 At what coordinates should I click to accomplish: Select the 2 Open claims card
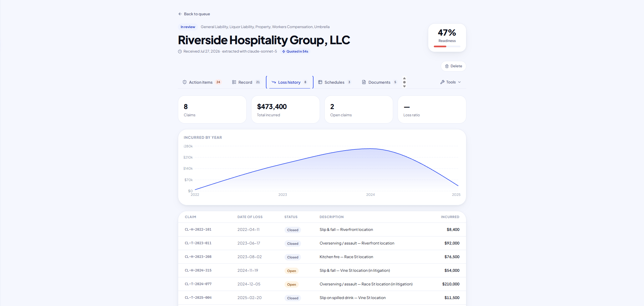tap(359, 110)
